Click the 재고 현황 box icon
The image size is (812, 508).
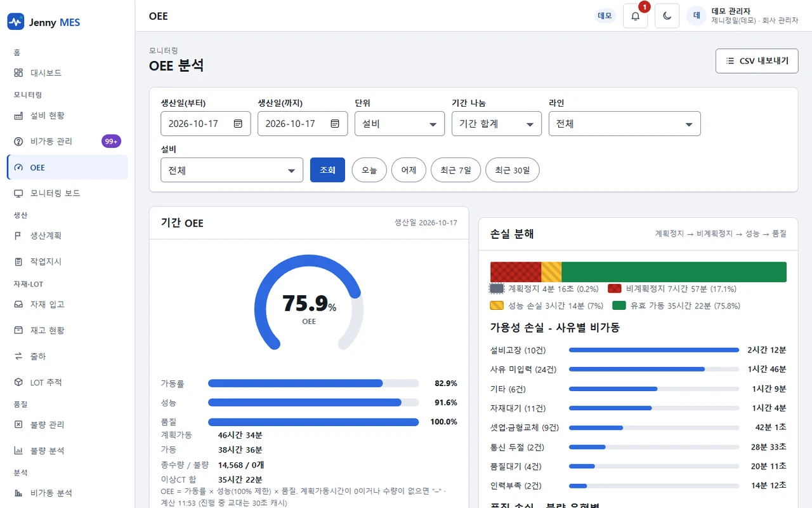pyautogui.click(x=18, y=330)
